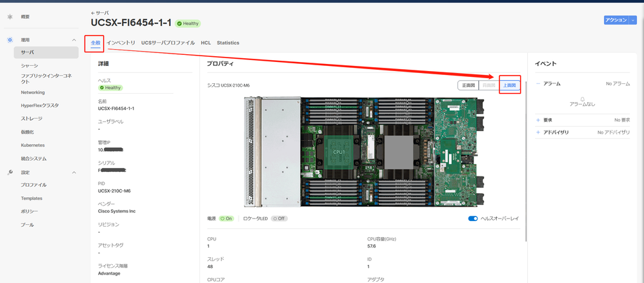Click the UCSX-FI6454-1-1 page title
644x283 pixels.
pos(131,23)
